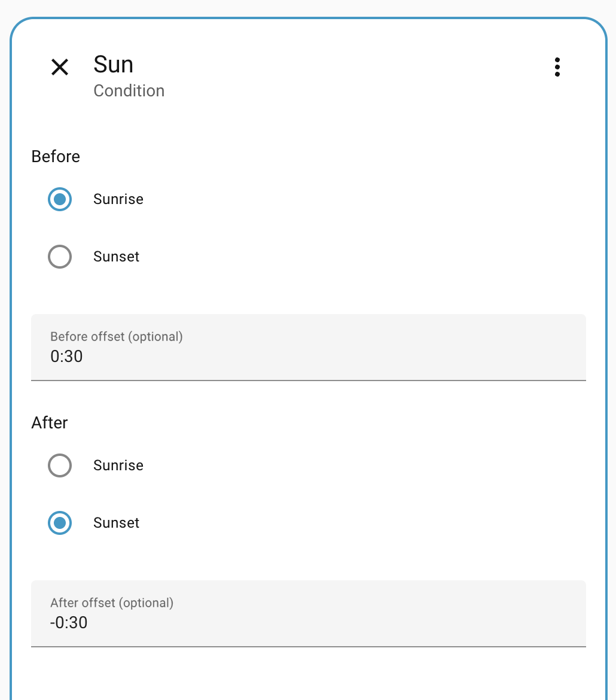Open the three-dot overflow menu
Viewport: 616px width, 700px height.
point(557,67)
